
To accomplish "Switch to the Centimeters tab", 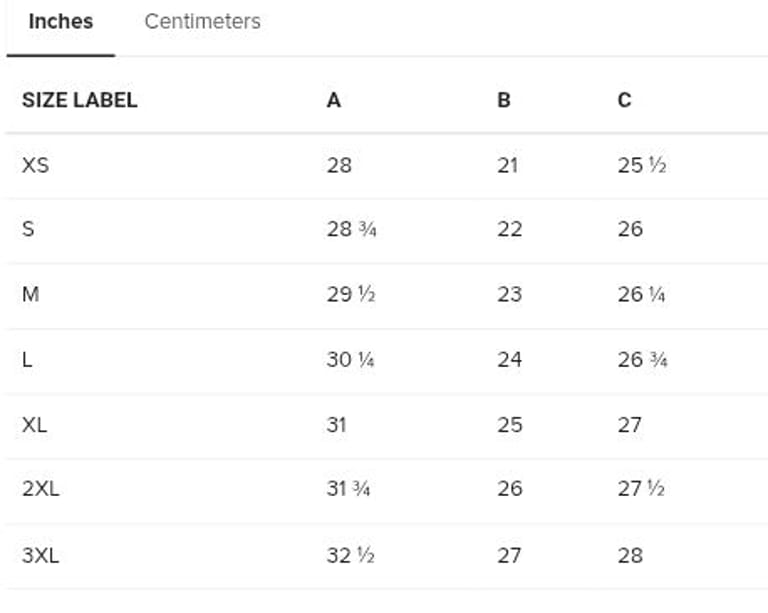I will (x=202, y=22).
